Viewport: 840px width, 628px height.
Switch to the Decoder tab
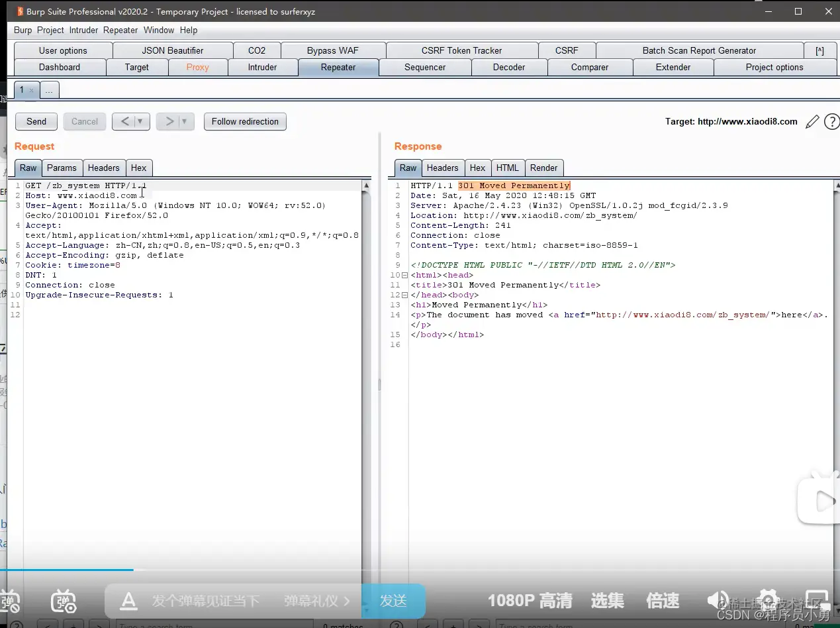(509, 67)
